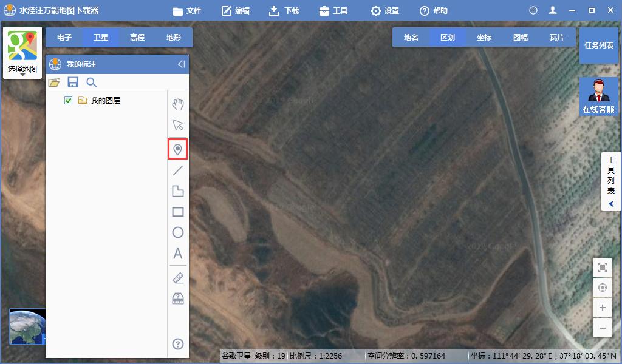This screenshot has height=364, width=622.
Task: Select the circle drawing tool
Action: [x=178, y=232]
